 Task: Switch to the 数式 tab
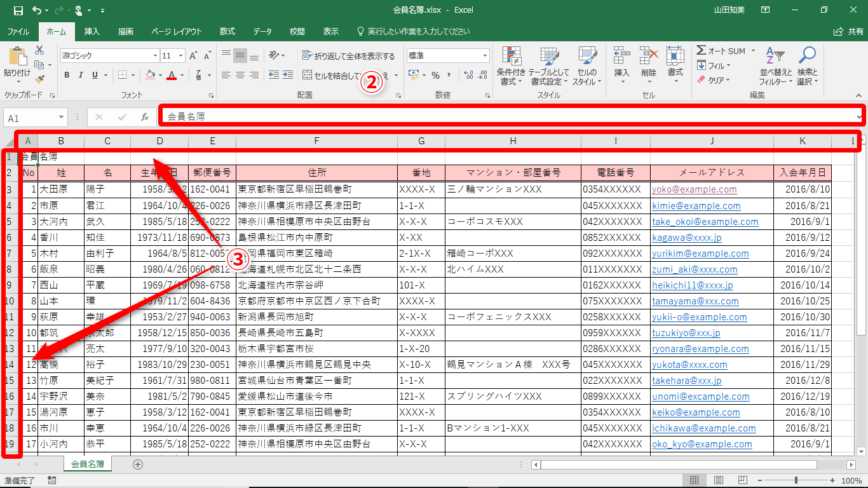click(227, 31)
